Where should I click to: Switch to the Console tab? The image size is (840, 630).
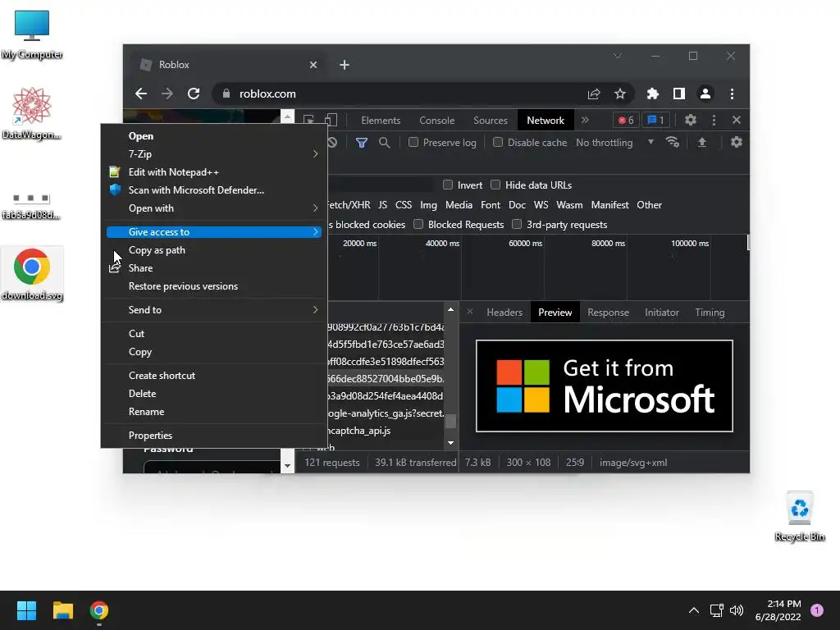[436, 120]
